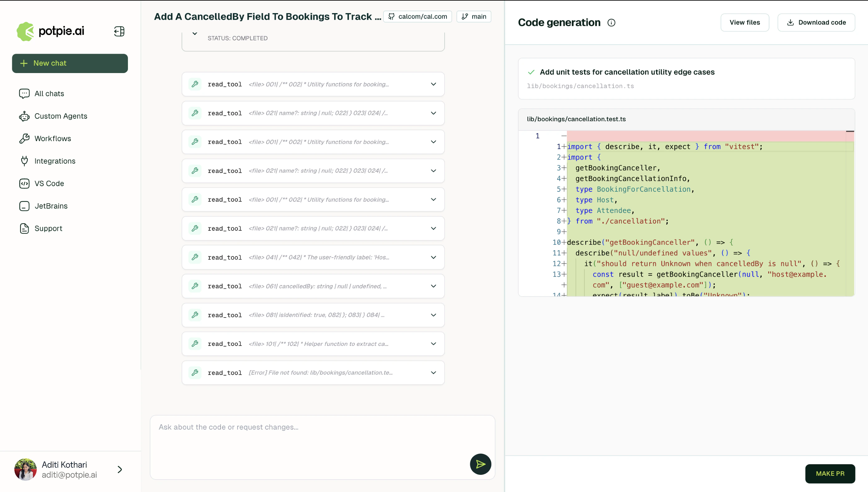Expand the File not found read_tool entry
The width and height of the screenshot is (868, 492).
pos(433,372)
